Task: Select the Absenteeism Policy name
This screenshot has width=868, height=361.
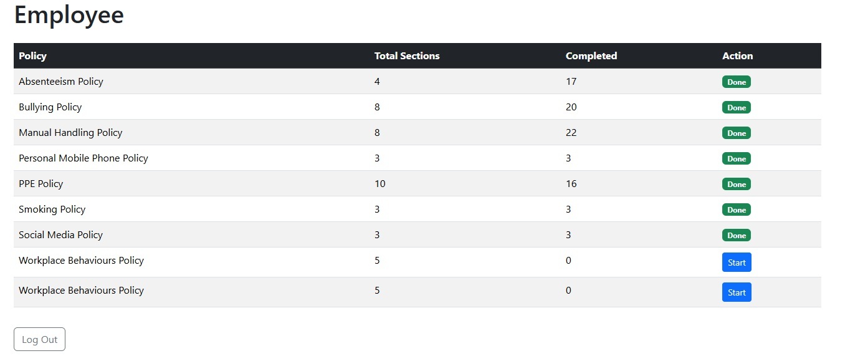Action: (61, 82)
